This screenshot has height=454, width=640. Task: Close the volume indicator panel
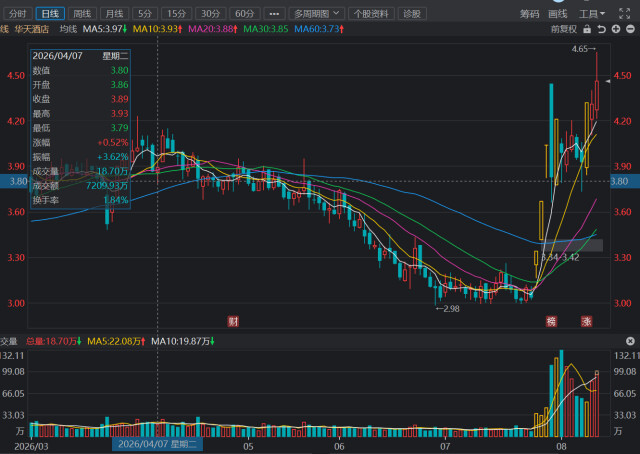[x=630, y=341]
